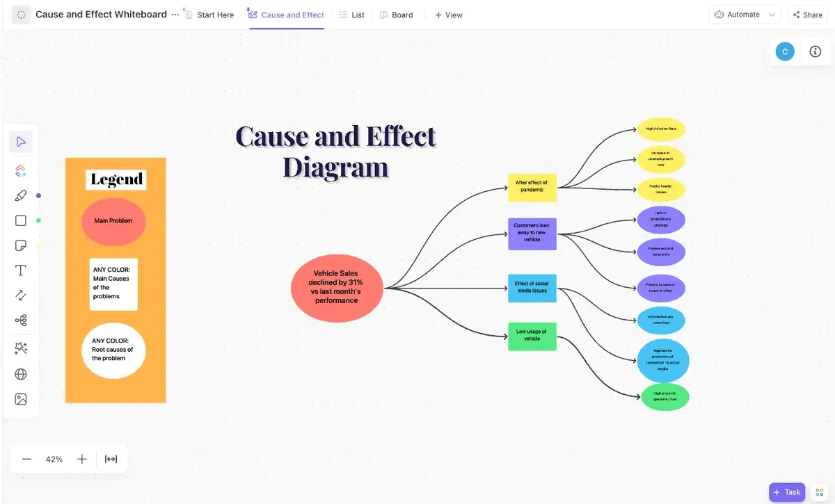The width and height of the screenshot is (835, 504).
Task: Select the After effect of pandemic box
Action: pyautogui.click(x=532, y=187)
